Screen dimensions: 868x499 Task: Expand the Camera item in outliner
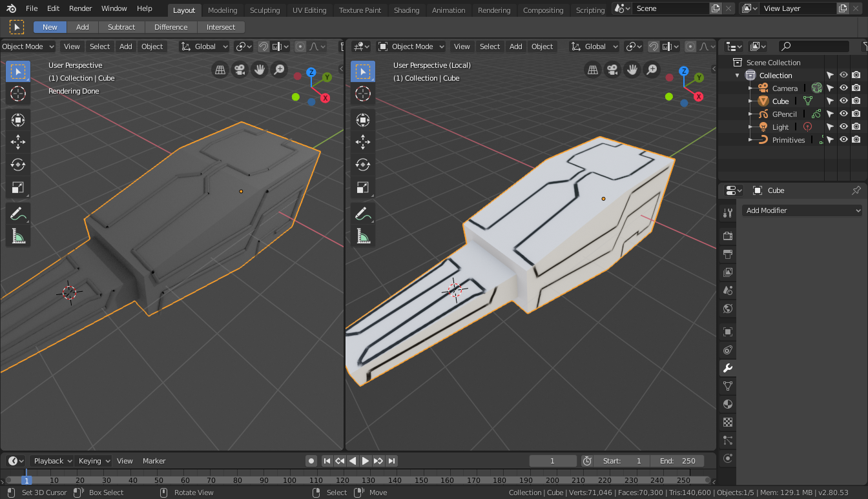coord(750,88)
